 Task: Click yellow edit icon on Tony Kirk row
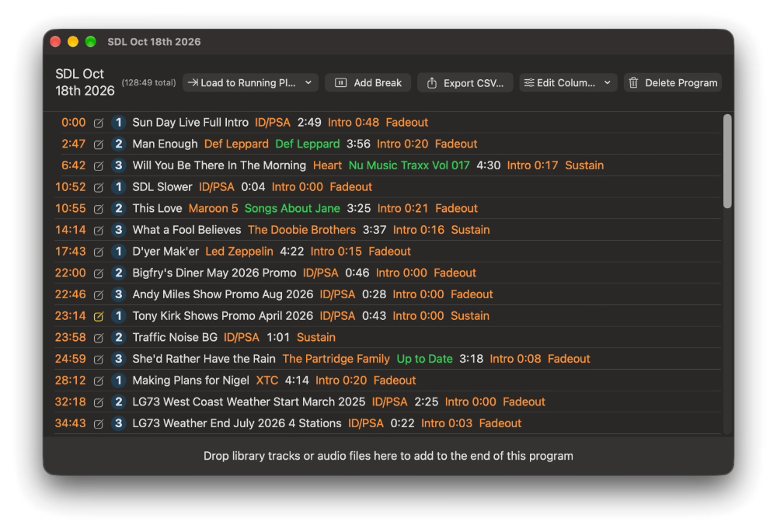pyautogui.click(x=99, y=316)
